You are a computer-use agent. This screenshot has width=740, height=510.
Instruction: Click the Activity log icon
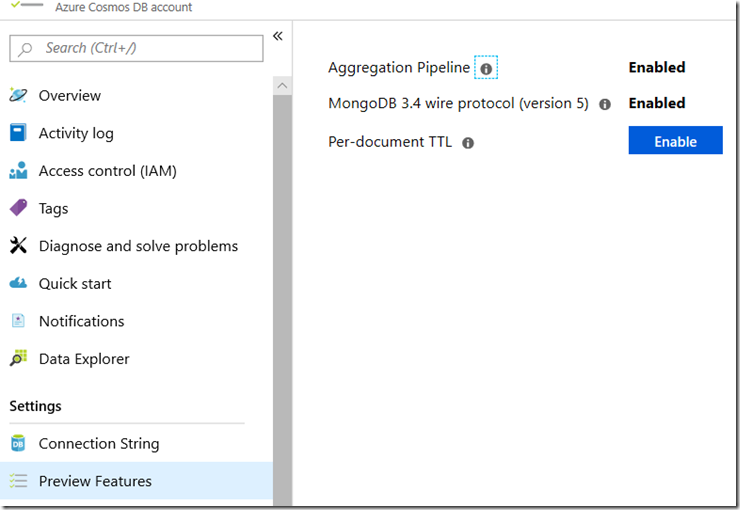pyautogui.click(x=18, y=133)
